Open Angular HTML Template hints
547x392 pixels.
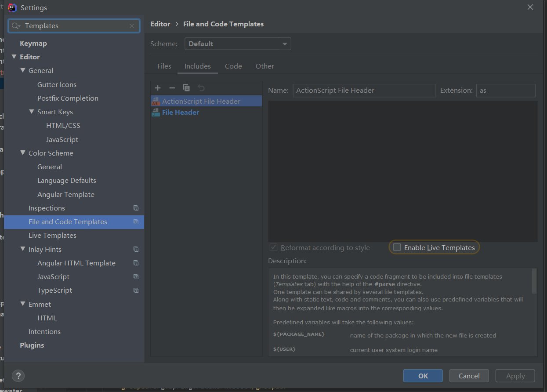(76, 263)
